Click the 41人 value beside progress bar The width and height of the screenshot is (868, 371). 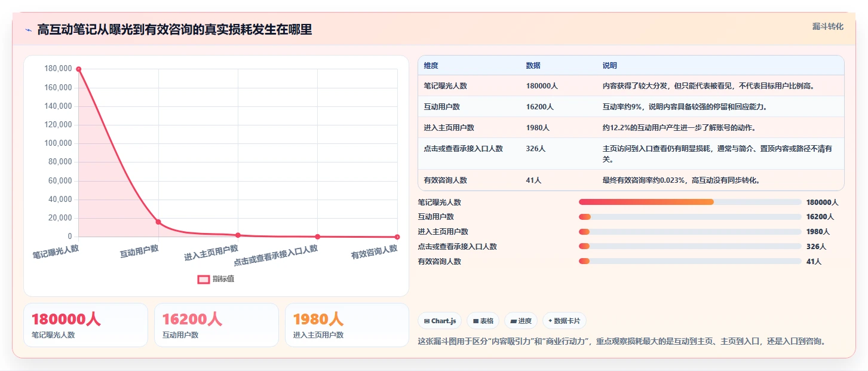tap(814, 262)
